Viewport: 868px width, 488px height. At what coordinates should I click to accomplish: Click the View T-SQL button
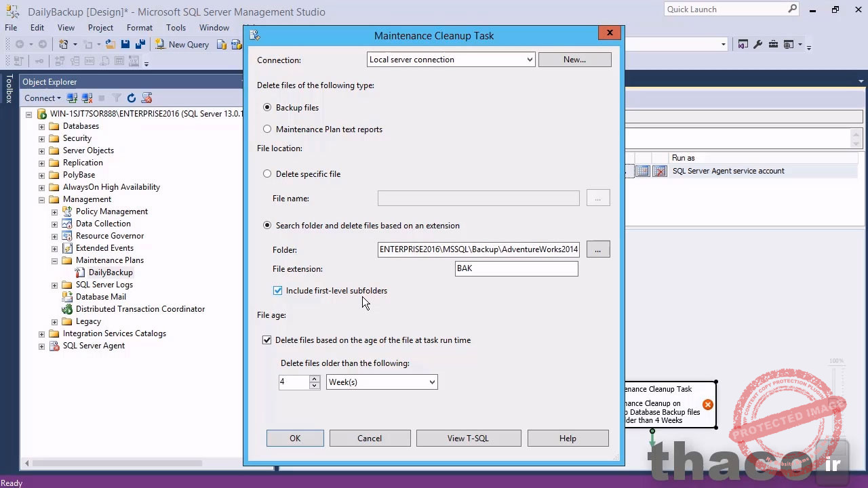coord(468,438)
